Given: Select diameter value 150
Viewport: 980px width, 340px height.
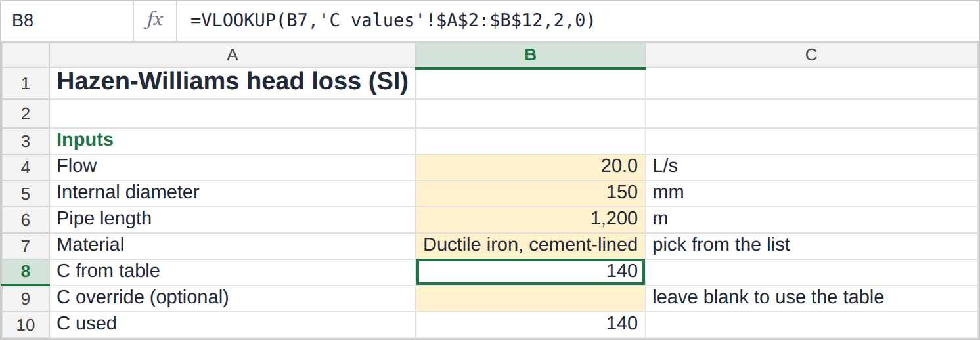Looking at the screenshot, I should pos(531,194).
